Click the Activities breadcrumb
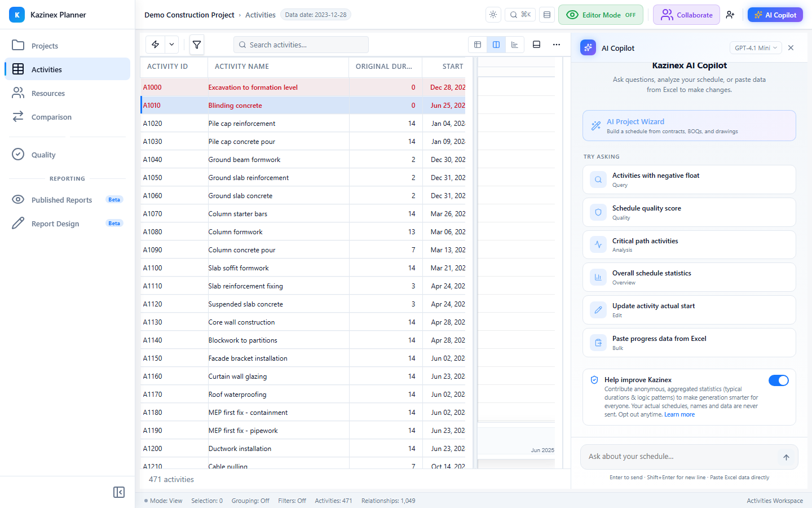This screenshot has height=508, width=812. point(261,15)
